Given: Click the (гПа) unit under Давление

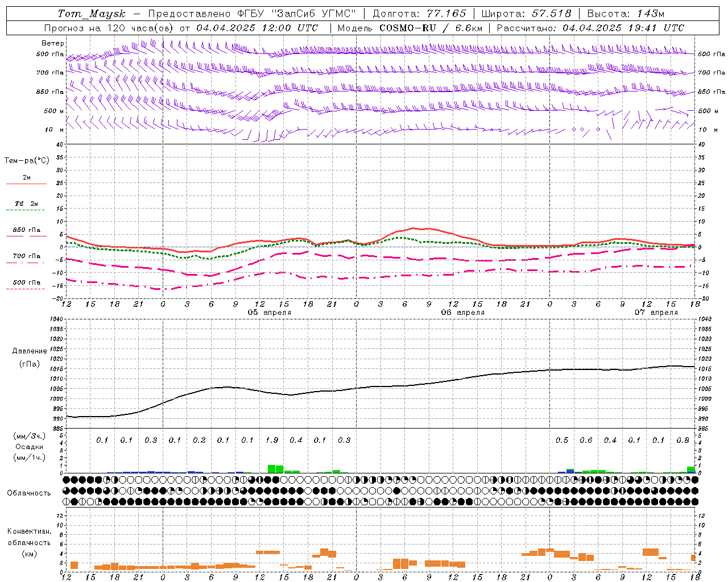Looking at the screenshot, I should (x=30, y=364).
